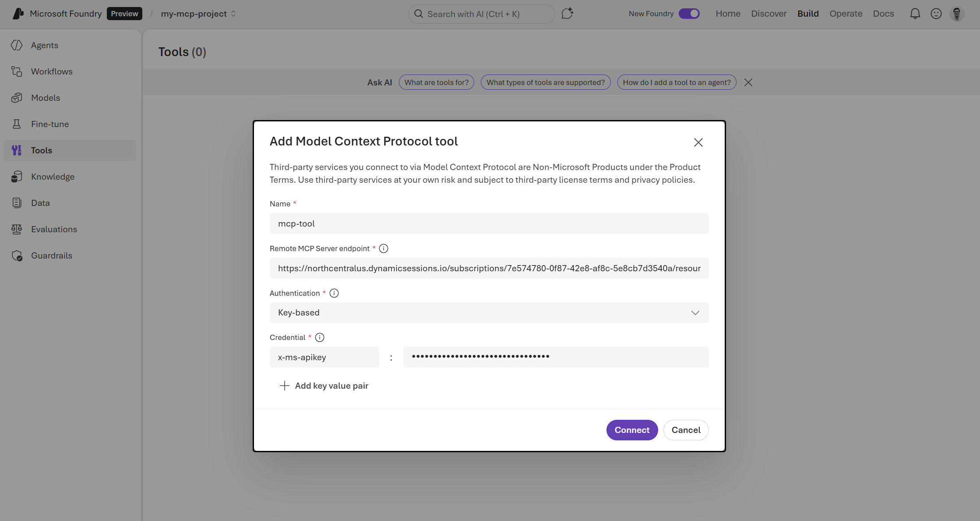Switch to the Operate section
The width and height of the screenshot is (980, 521).
(x=846, y=14)
